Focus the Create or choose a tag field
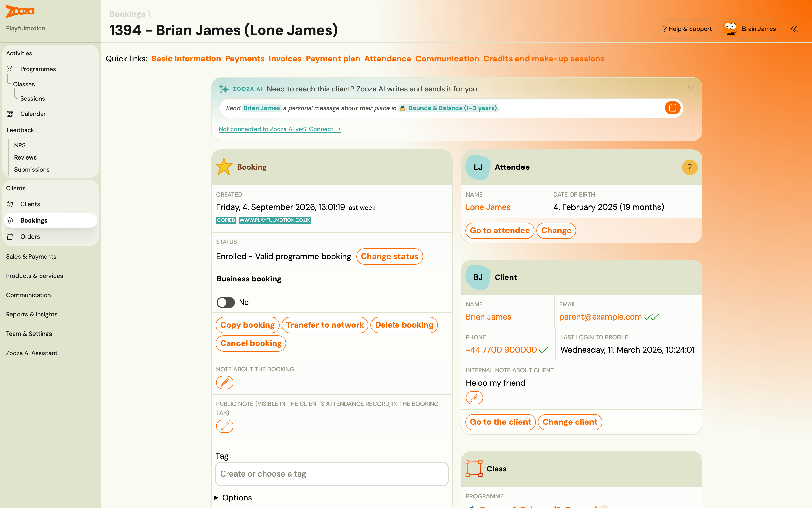The width and height of the screenshot is (812, 508). tap(332, 474)
